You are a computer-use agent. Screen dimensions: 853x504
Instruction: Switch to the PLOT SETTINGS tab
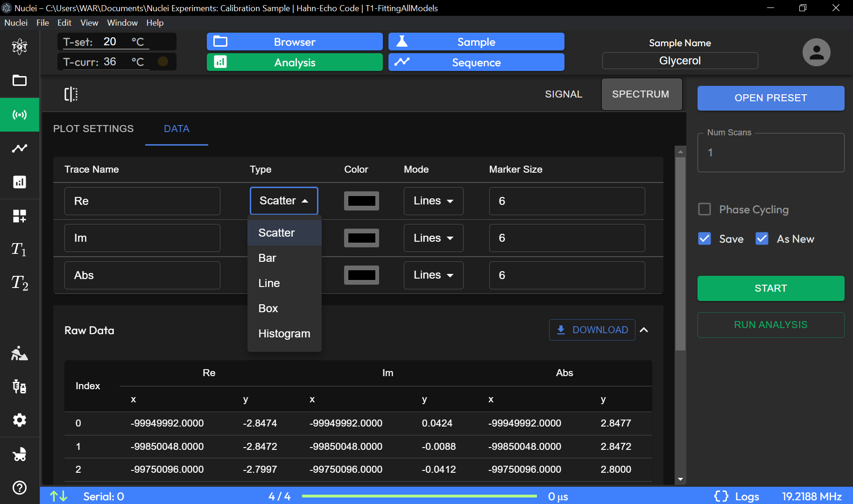tap(93, 129)
